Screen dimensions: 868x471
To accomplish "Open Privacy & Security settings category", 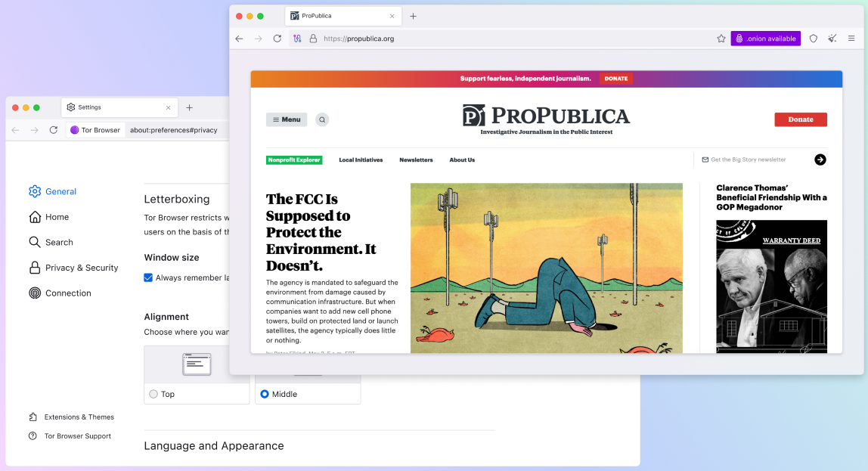I will pos(81,268).
